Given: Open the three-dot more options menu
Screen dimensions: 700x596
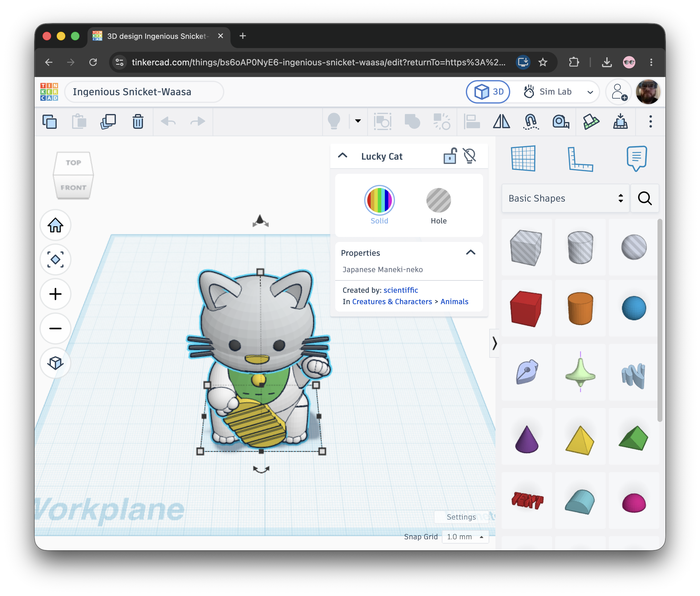Looking at the screenshot, I should [x=650, y=122].
